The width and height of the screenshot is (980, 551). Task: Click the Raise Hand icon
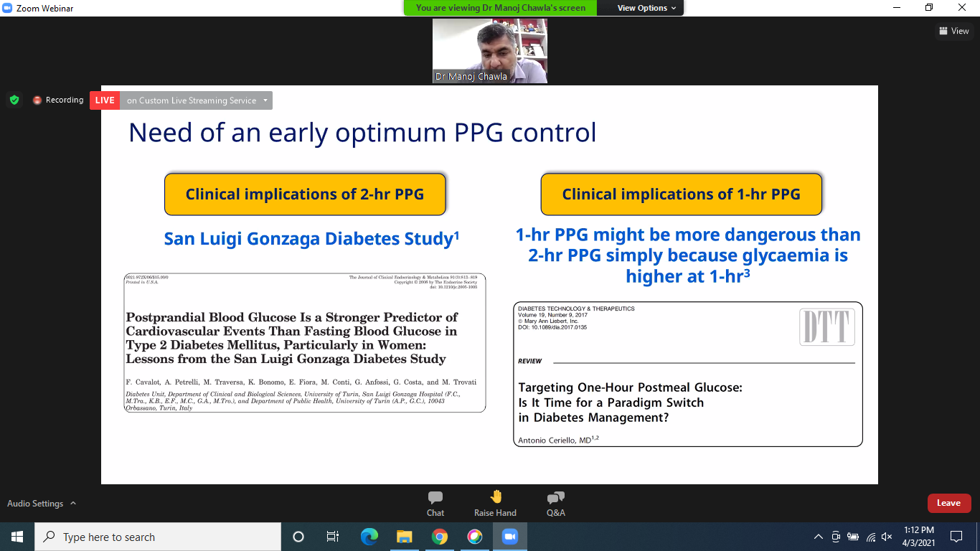click(x=495, y=502)
